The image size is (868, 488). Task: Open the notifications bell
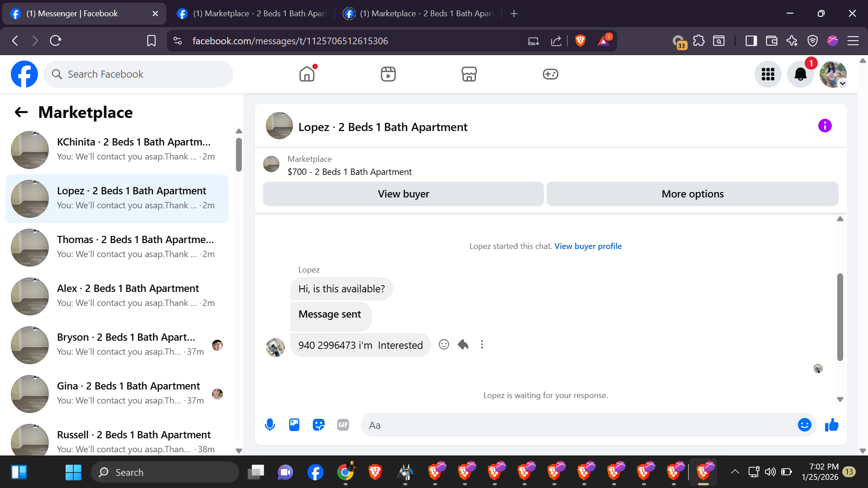pyautogui.click(x=801, y=74)
